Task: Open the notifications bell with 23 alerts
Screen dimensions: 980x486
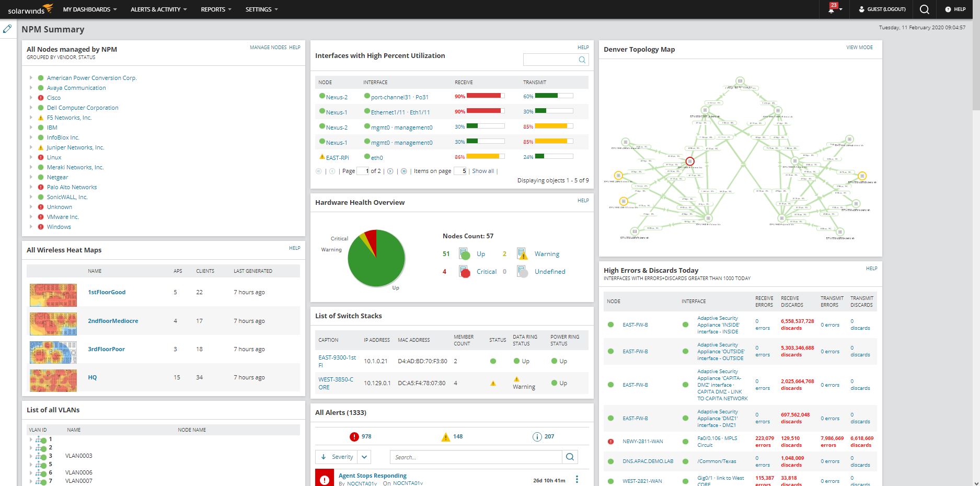Action: [833, 9]
